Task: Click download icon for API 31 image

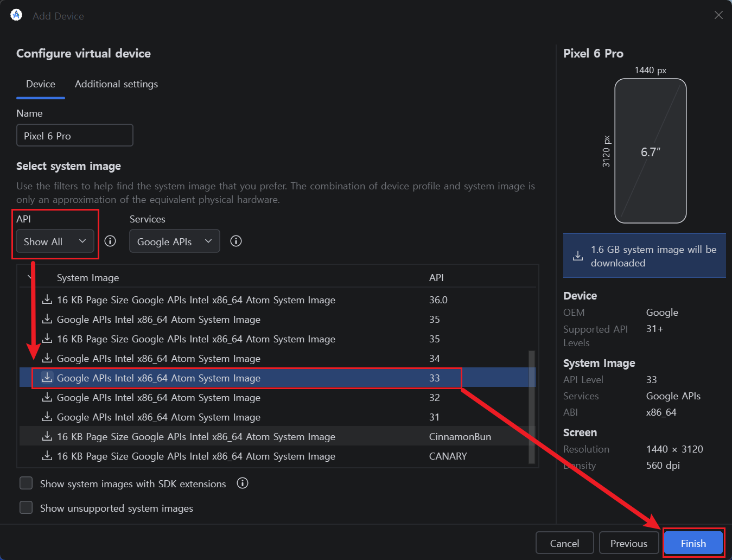Action: pos(47,417)
